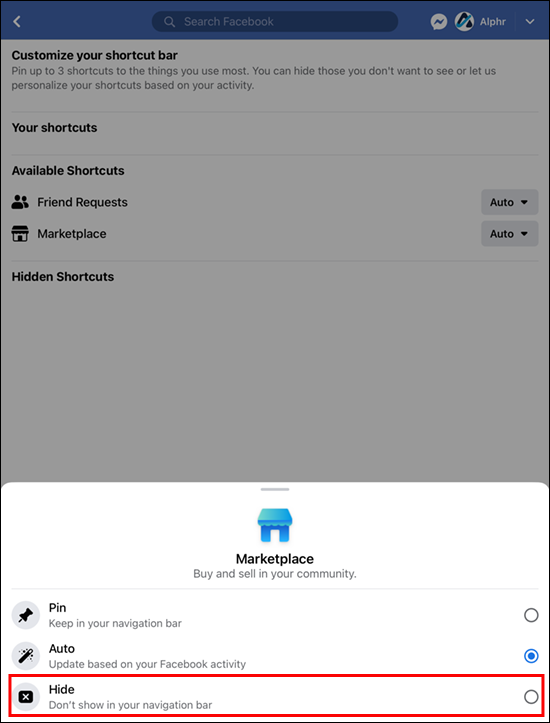
Task: Open the Alphr profile avatar
Action: pos(464,22)
